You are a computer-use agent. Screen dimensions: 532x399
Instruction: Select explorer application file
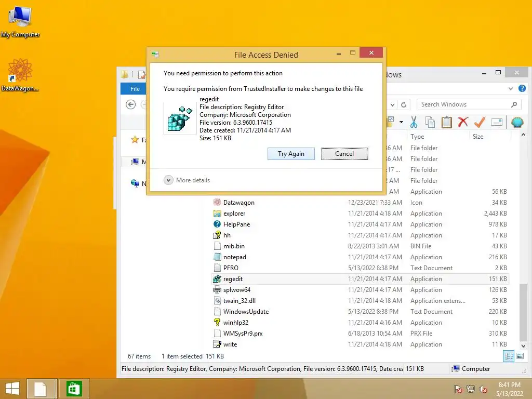click(234, 214)
